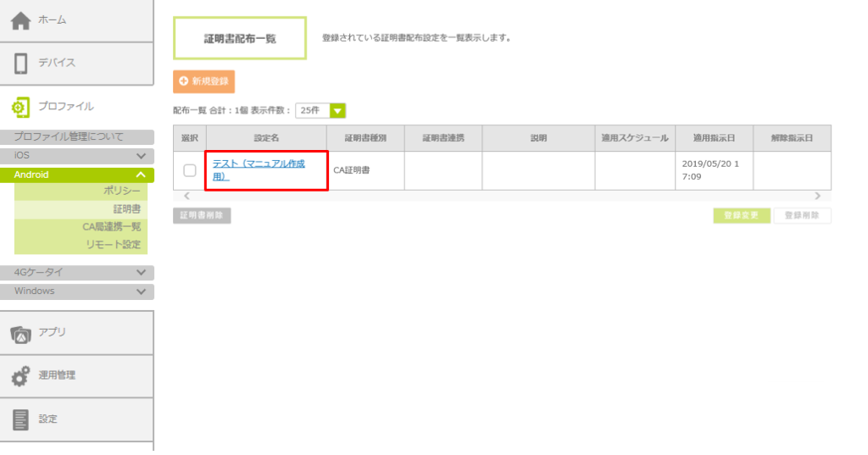Image resolution: width=868 pixels, height=455 pixels.
Task: Check the checkbox for the テスト row
Action: click(190, 170)
